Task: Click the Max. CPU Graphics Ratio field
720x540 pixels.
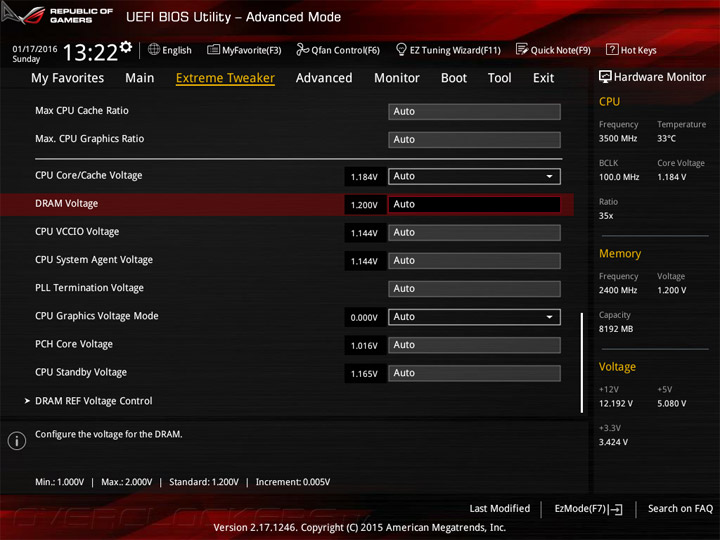Action: (474, 140)
